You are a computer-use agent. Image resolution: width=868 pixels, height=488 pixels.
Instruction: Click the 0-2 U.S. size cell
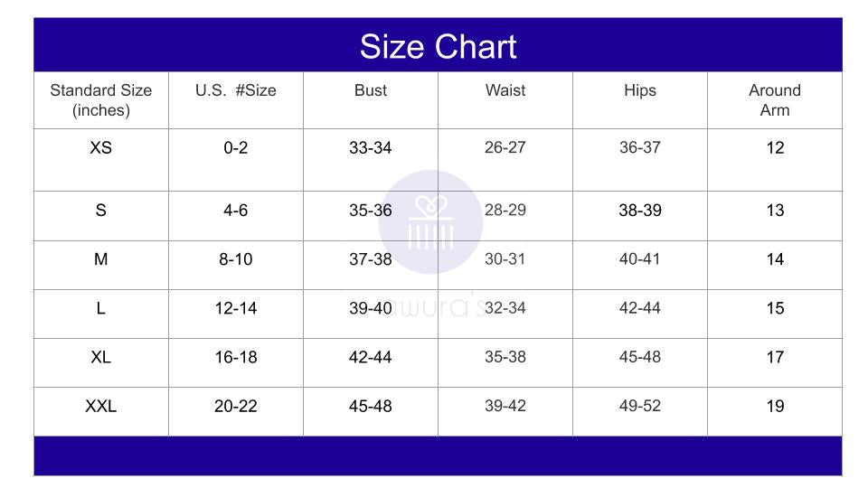(x=236, y=147)
